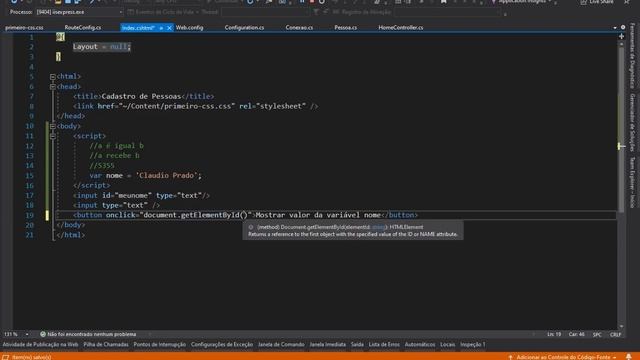Open the notifications bell in status bar
Viewport: 640px width, 360px height.
pos(629,357)
